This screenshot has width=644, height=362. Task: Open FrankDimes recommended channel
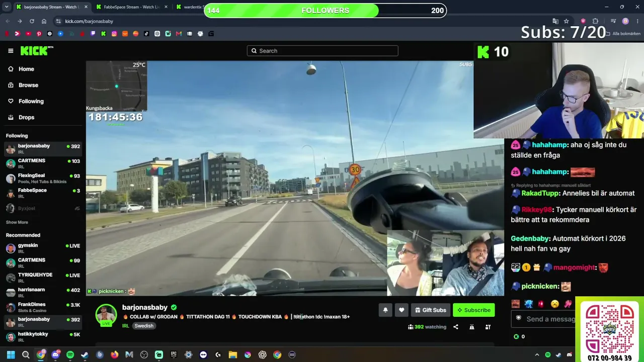click(43, 307)
